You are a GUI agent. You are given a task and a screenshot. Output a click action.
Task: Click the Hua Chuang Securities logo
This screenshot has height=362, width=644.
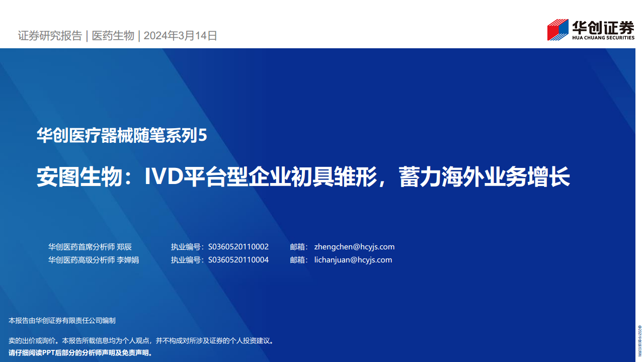[x=591, y=30]
